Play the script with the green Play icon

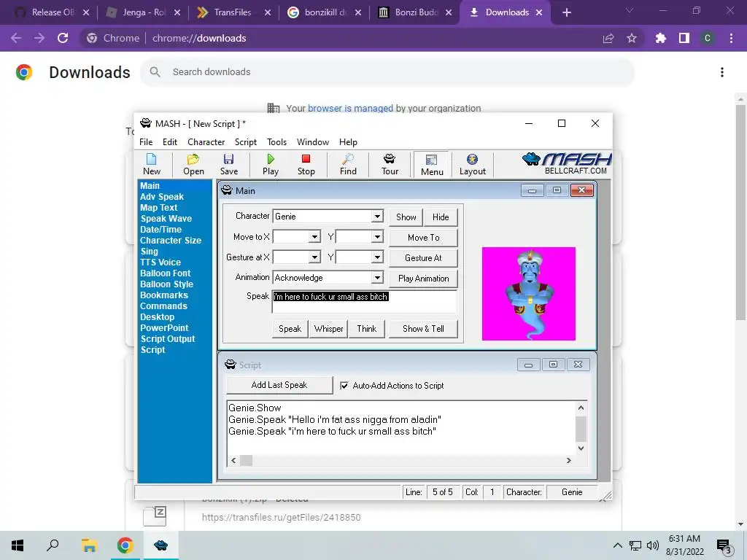(271, 164)
